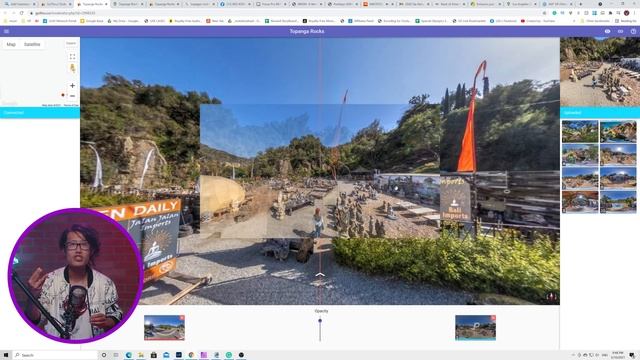
Task: Click the Windows taskbar search box
Action: pos(56,355)
